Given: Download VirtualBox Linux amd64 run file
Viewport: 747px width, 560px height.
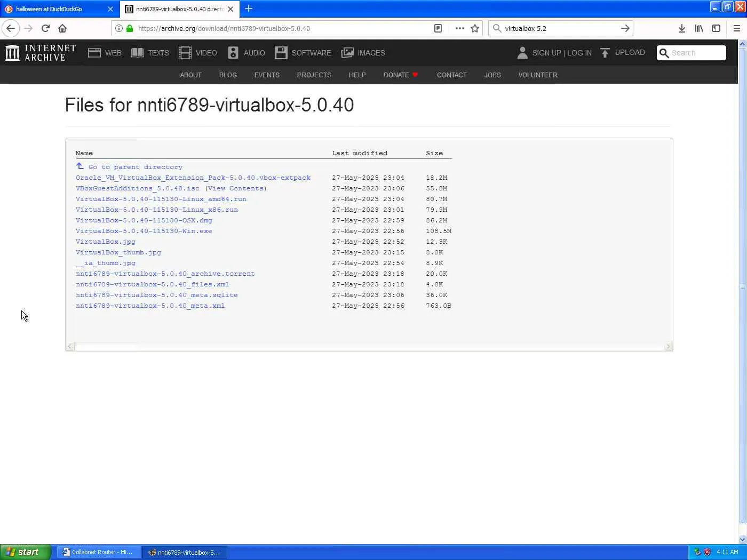Looking at the screenshot, I should pos(161,199).
